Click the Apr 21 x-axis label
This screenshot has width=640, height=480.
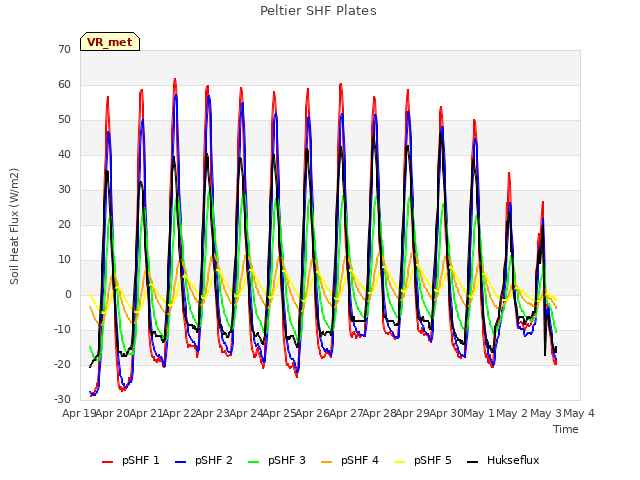[146, 413]
